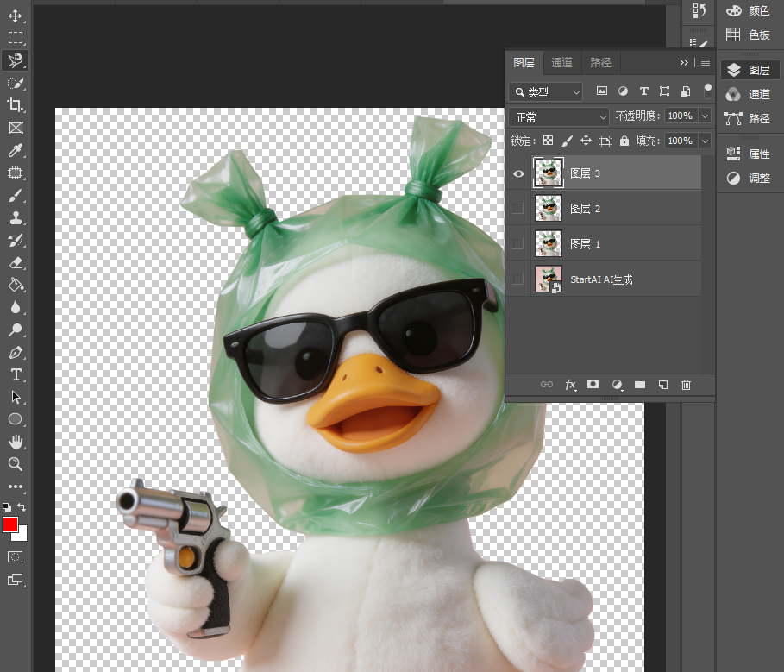
Task: Switch to the 路径 tab
Action: coord(600,62)
